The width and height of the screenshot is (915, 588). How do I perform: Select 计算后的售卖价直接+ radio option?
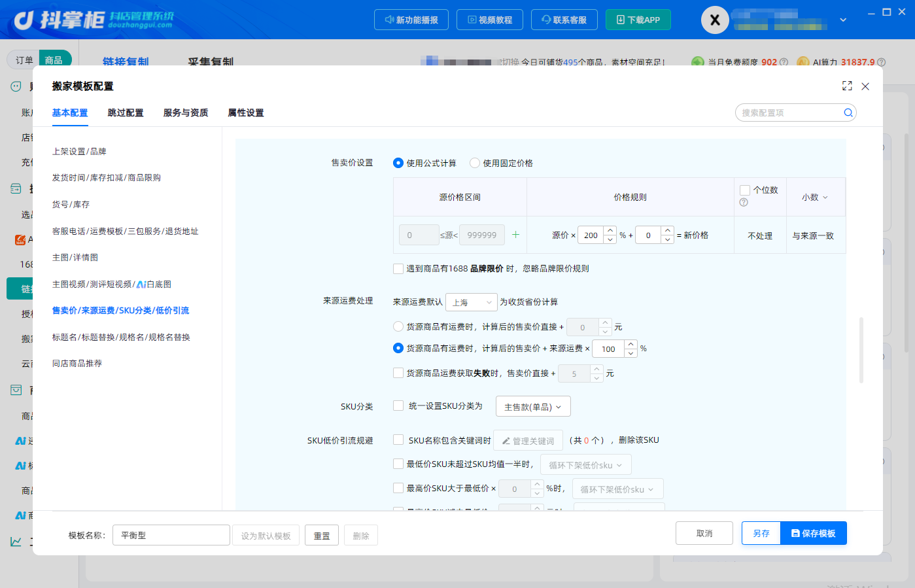tap(398, 326)
